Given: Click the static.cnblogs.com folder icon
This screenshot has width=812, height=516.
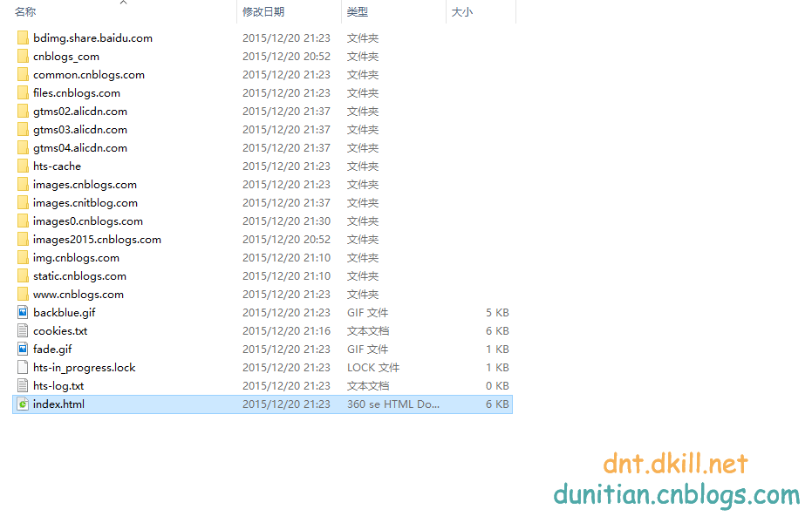Looking at the screenshot, I should click(23, 275).
